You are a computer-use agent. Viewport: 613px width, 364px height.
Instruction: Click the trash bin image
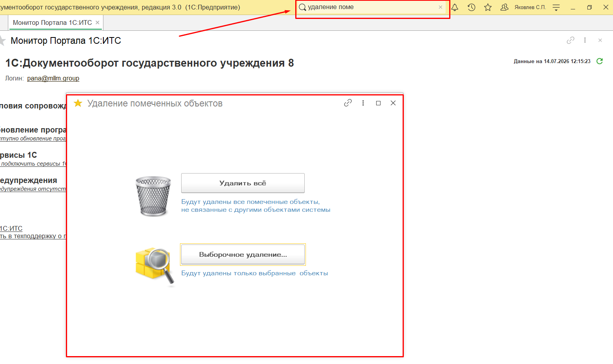(153, 196)
